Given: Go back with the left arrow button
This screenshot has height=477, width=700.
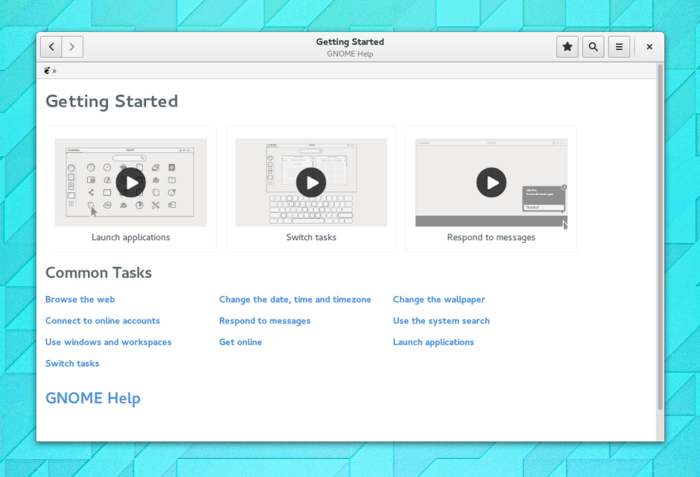Looking at the screenshot, I should 51,47.
